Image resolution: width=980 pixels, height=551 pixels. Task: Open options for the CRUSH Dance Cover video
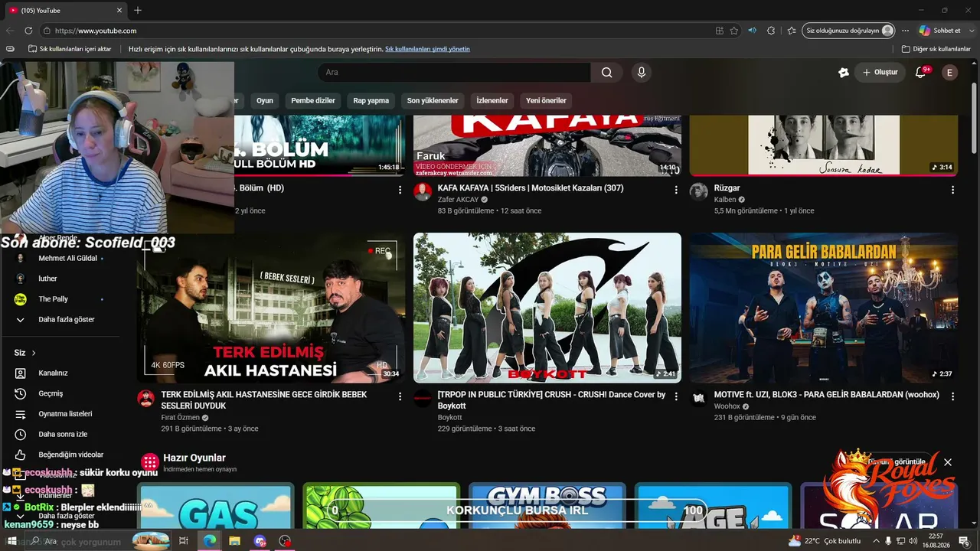click(675, 396)
